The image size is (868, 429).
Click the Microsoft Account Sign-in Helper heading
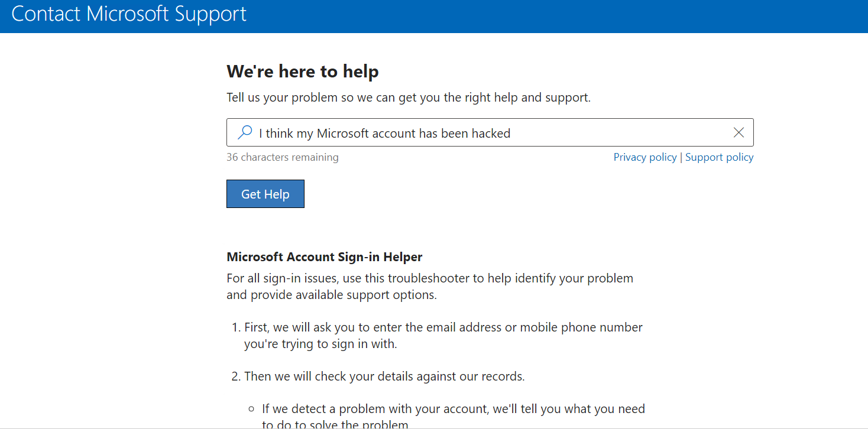[x=325, y=257]
